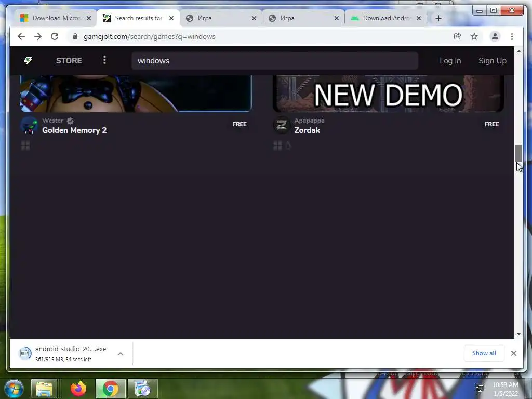Click the FREE label on Golden Memory 2
The height and width of the screenshot is (399, 532).
tap(240, 124)
